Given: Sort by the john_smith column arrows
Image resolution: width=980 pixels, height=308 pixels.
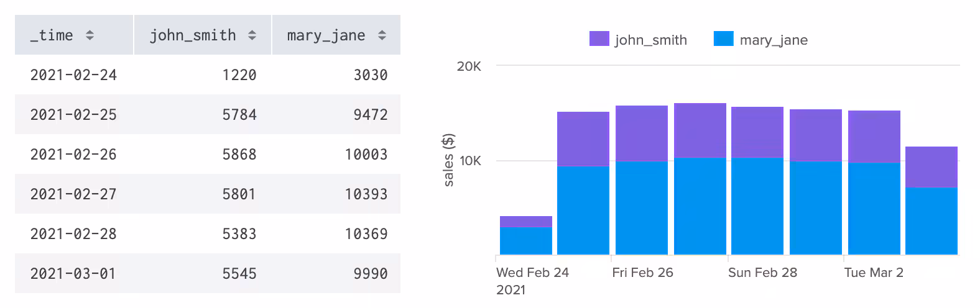Looking at the screenshot, I should (x=252, y=35).
